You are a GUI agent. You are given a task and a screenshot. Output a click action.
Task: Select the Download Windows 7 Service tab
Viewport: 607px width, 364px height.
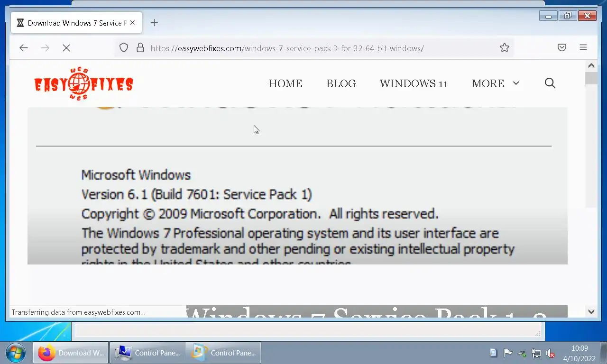click(76, 23)
